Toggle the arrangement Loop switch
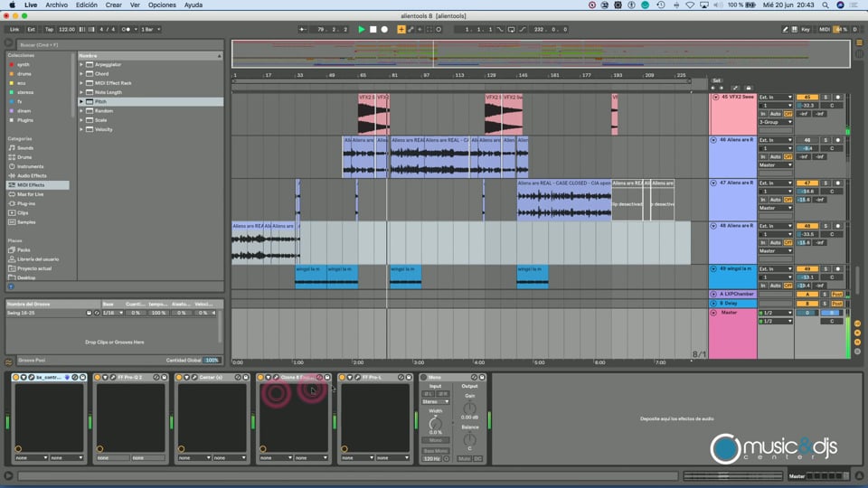This screenshot has width=868, height=488. (511, 29)
